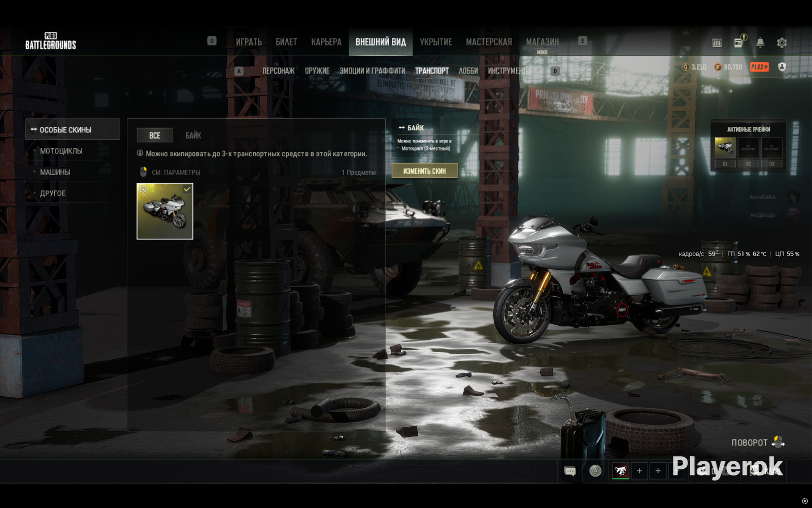Open notifications with the bell icon
The width and height of the screenshot is (812, 508).
click(x=760, y=43)
